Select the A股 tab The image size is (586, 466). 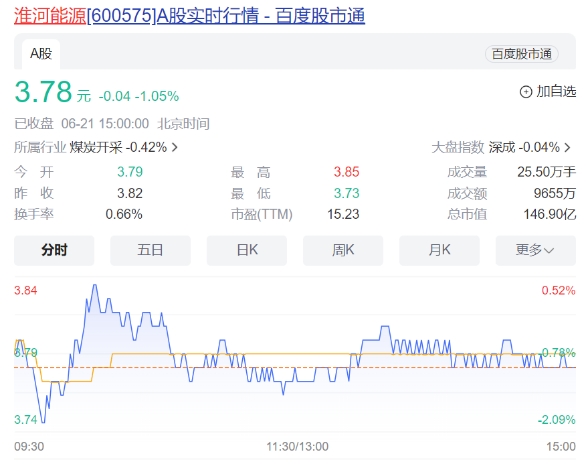click(41, 54)
